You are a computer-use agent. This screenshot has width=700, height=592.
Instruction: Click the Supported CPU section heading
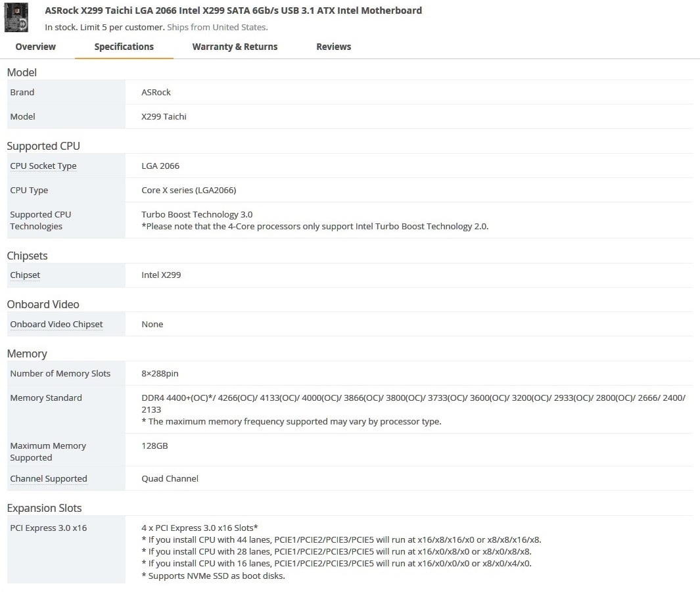click(43, 147)
